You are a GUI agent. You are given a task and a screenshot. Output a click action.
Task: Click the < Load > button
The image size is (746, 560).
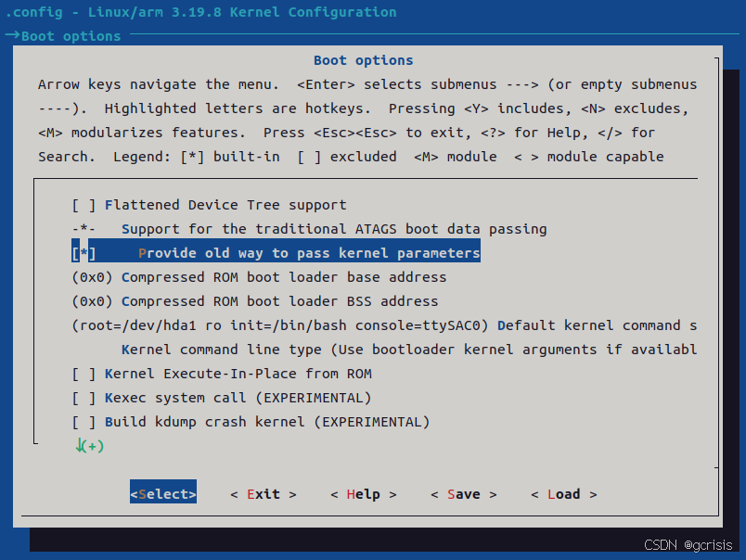pos(564,494)
